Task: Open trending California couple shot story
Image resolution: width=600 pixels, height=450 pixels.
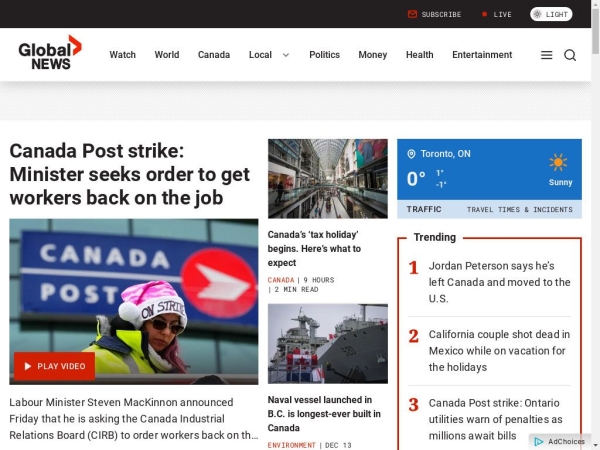Action: pos(499,351)
